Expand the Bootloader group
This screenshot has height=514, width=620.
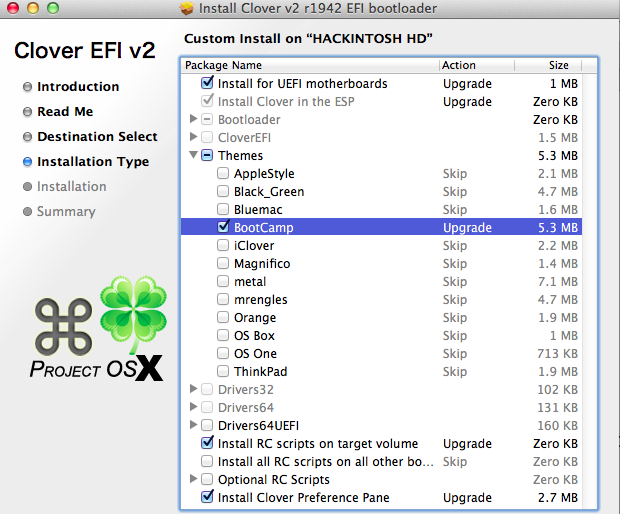(193, 120)
